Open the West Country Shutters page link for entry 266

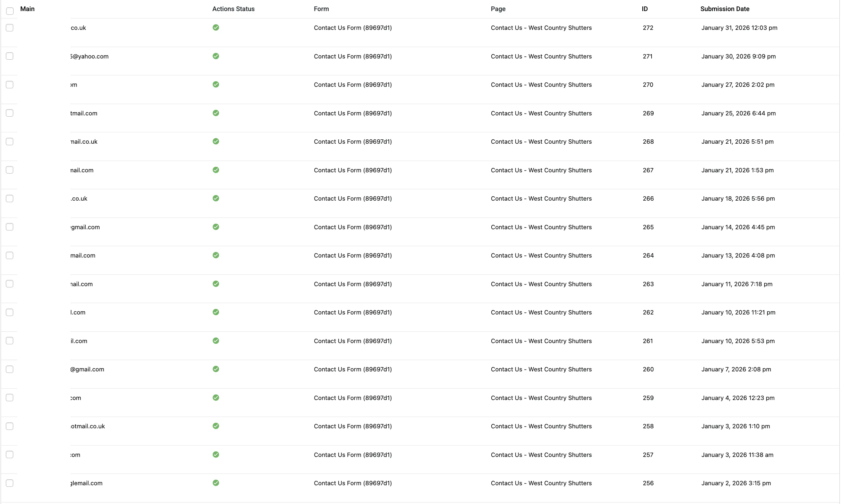pos(541,198)
